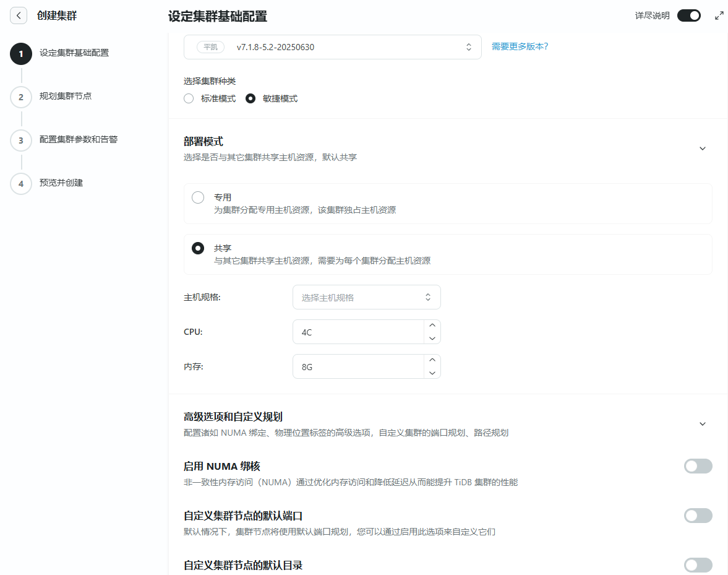This screenshot has width=728, height=575.
Task: Decrease CPU value with down arrow
Action: [432, 338]
